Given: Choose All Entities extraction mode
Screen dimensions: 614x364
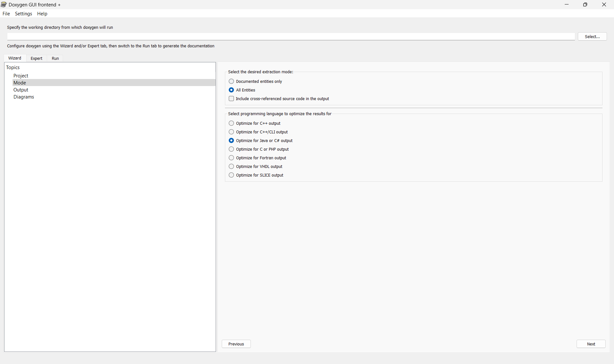Looking at the screenshot, I should [x=242, y=90].
